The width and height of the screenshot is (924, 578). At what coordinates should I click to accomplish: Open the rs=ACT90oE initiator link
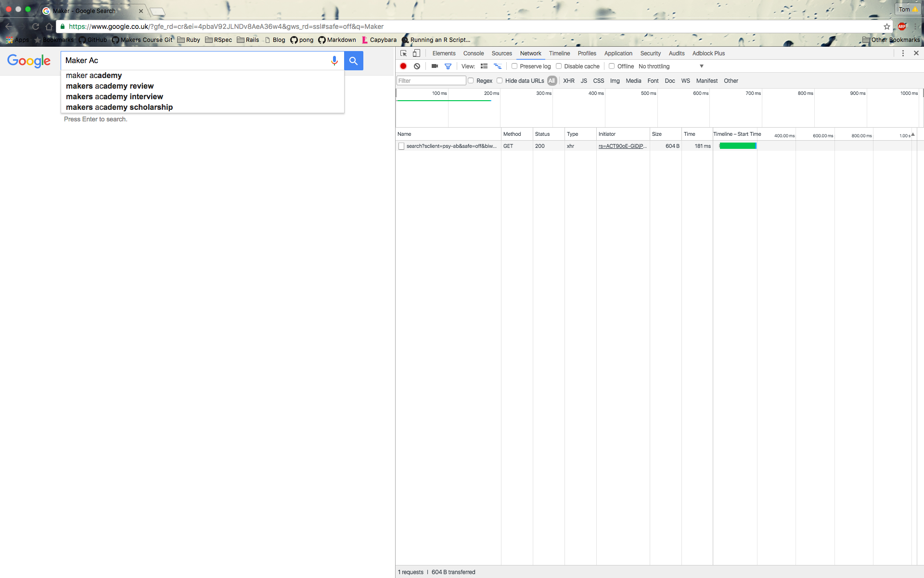(622, 146)
